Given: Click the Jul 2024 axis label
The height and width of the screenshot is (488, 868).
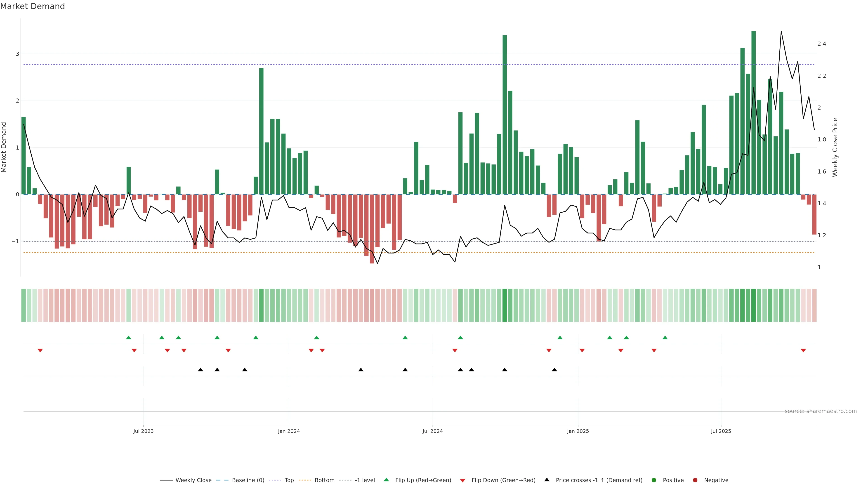Looking at the screenshot, I should click(x=433, y=431).
